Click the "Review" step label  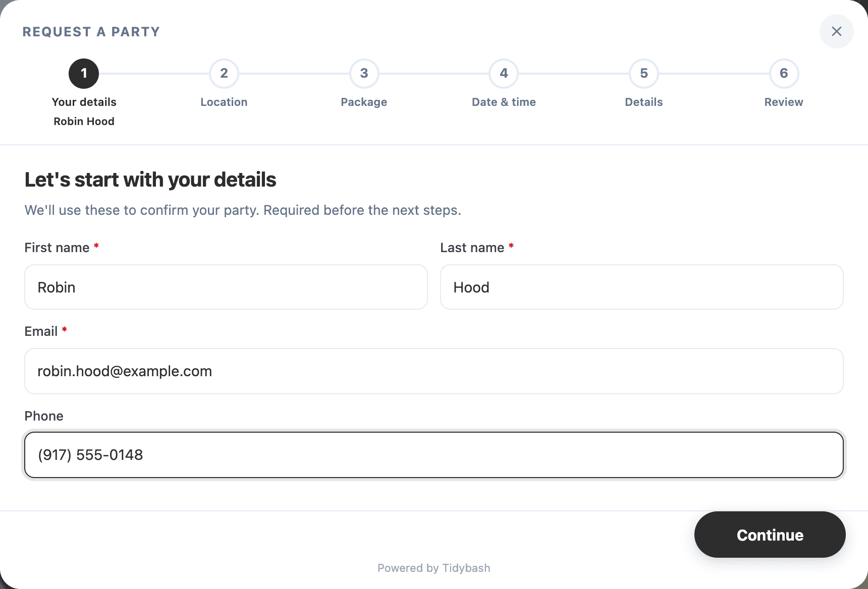[x=784, y=102]
